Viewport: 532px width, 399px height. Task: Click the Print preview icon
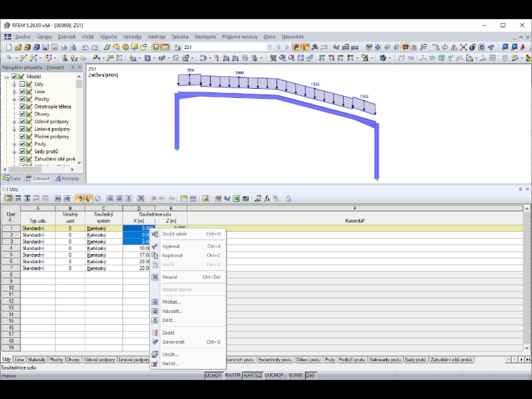[x=73, y=47]
